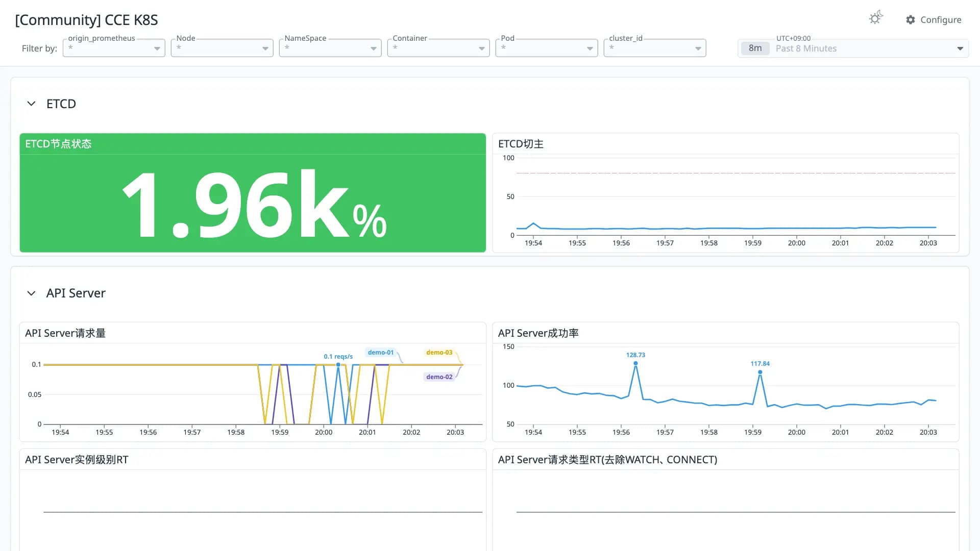Collapse the API Server section chevron
The image size is (980, 551).
[x=31, y=293]
